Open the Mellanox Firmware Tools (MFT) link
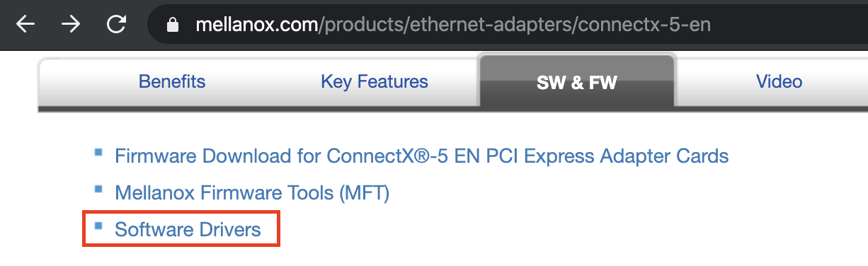The image size is (868, 266). coord(252,192)
